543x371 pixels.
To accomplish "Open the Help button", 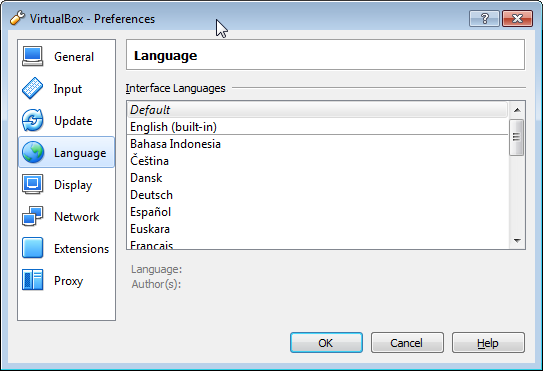I will [488, 343].
